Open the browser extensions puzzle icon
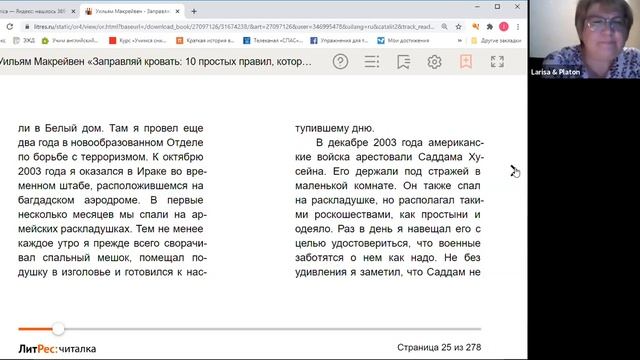 [489, 27]
